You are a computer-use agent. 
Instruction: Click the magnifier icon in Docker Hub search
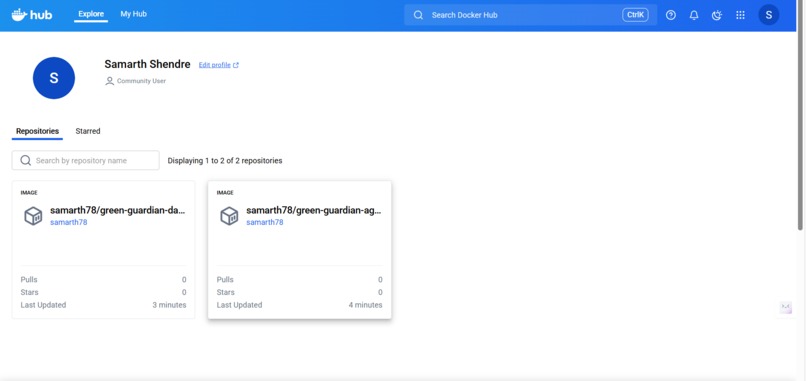coord(418,15)
